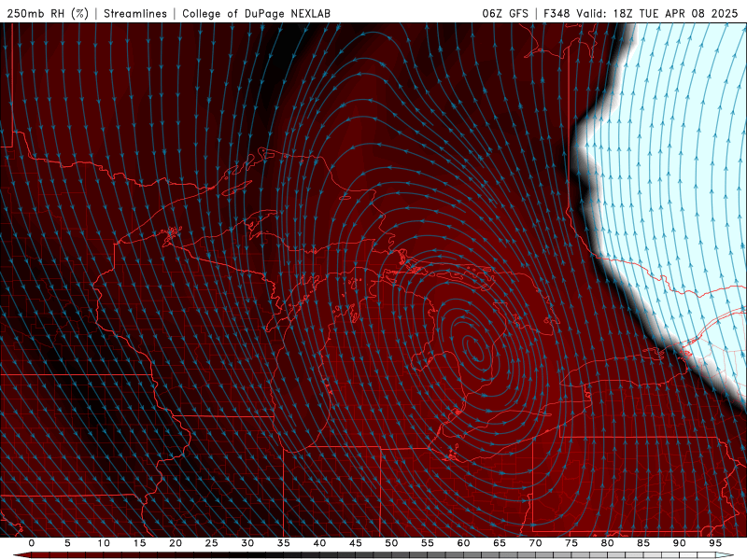Click the '30' value on the colorbar scale

247,543
